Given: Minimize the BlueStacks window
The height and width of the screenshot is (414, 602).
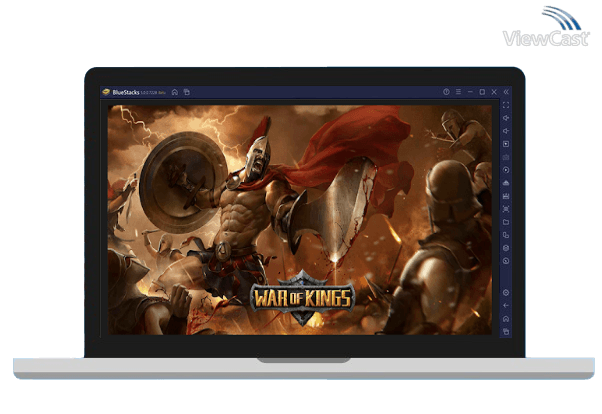Looking at the screenshot, I should 470,92.
